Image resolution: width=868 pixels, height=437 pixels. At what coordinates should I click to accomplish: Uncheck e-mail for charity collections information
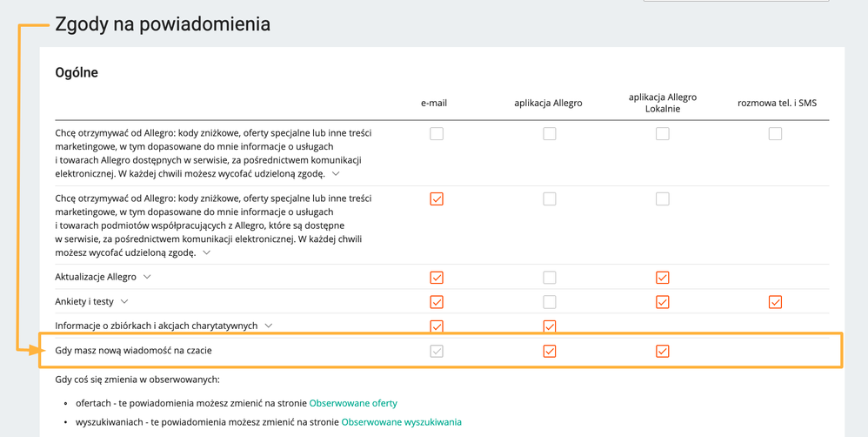(x=437, y=326)
